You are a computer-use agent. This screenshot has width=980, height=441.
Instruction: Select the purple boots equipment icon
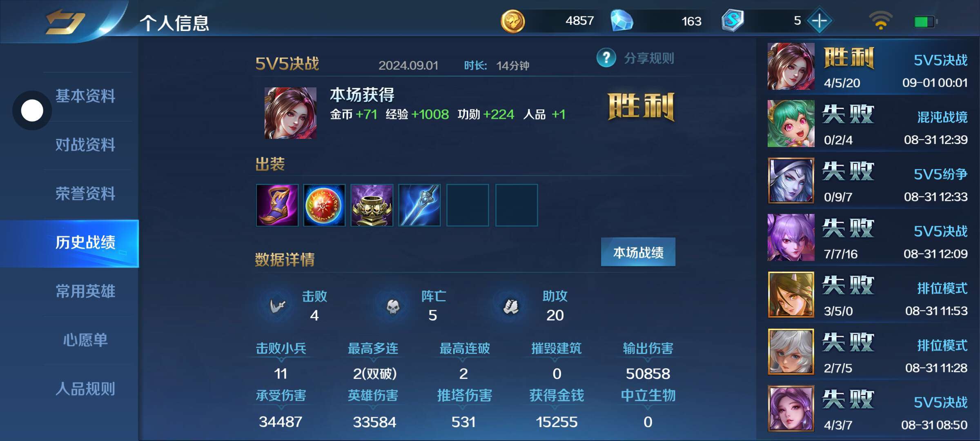coord(277,205)
